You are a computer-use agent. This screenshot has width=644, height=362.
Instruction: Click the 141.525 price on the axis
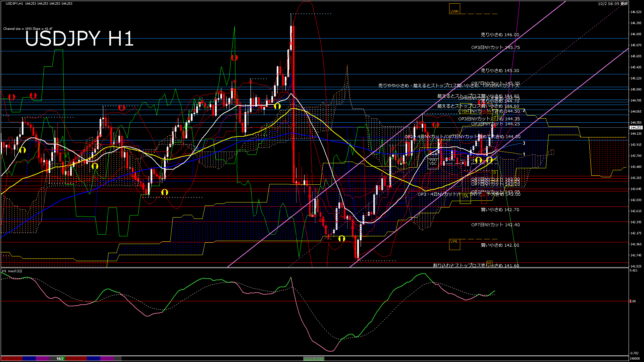click(x=636, y=266)
